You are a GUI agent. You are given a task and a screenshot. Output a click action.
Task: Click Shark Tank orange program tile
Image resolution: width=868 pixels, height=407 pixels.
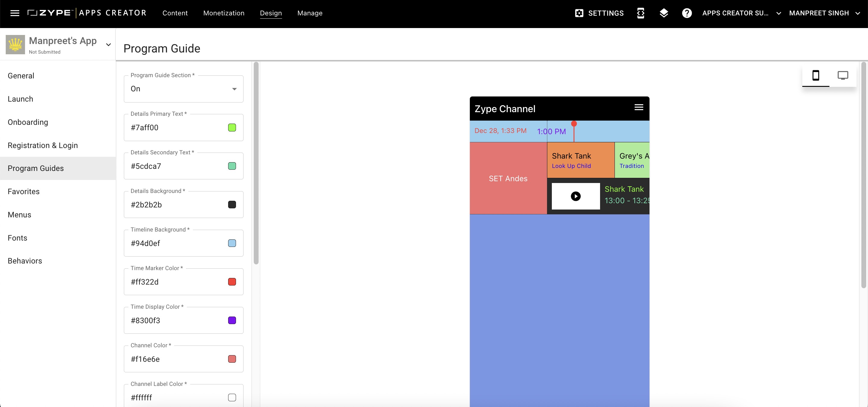pos(580,160)
